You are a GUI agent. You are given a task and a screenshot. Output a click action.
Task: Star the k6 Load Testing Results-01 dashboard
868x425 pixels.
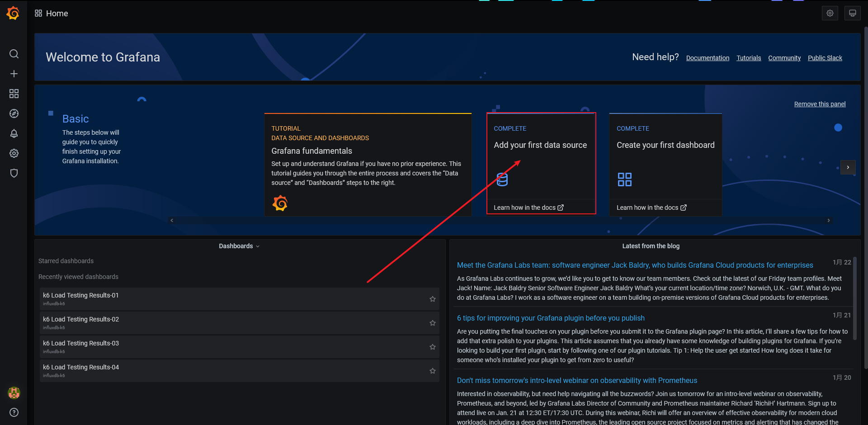(x=432, y=299)
